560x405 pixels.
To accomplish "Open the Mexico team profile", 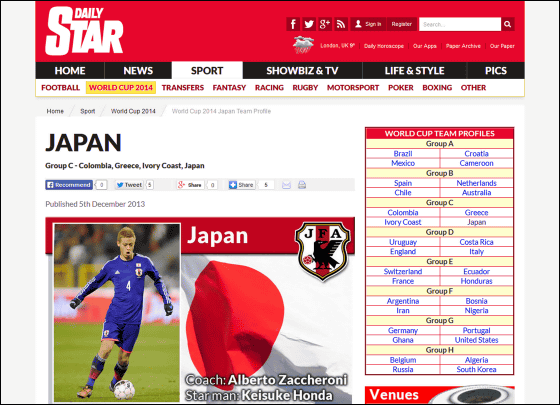I will tap(403, 163).
